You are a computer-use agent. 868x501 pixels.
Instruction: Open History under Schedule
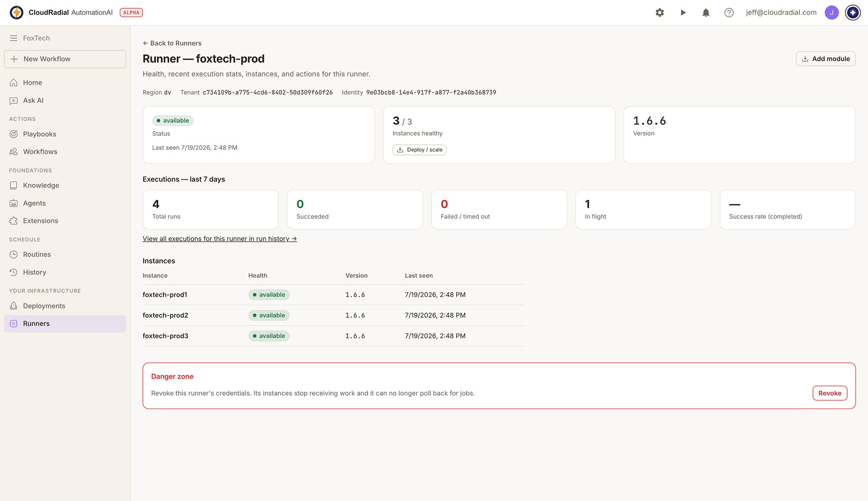coord(65,272)
